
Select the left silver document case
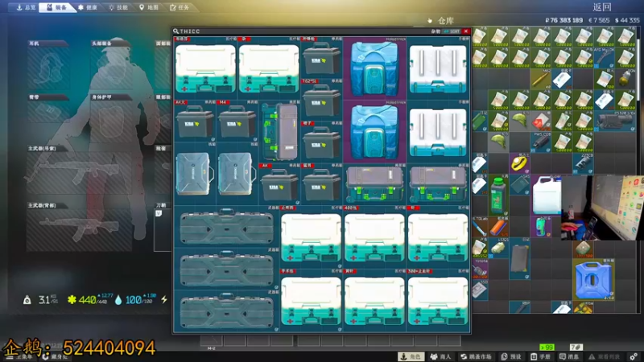[195, 174]
